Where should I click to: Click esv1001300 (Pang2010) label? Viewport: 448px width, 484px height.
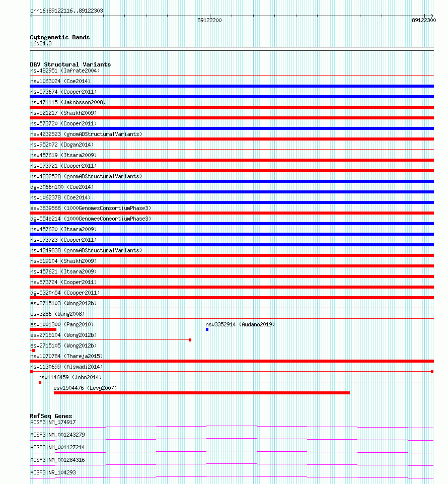(x=62, y=324)
